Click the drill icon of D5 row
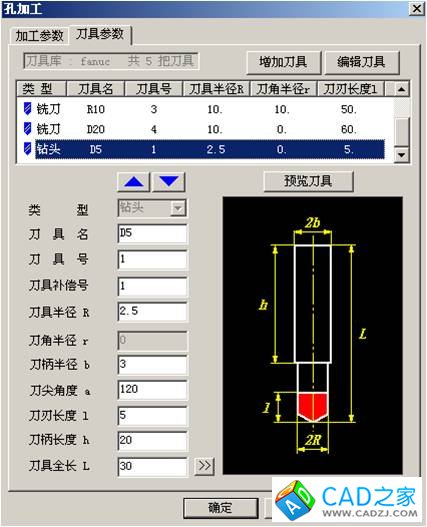 pyautogui.click(x=28, y=149)
